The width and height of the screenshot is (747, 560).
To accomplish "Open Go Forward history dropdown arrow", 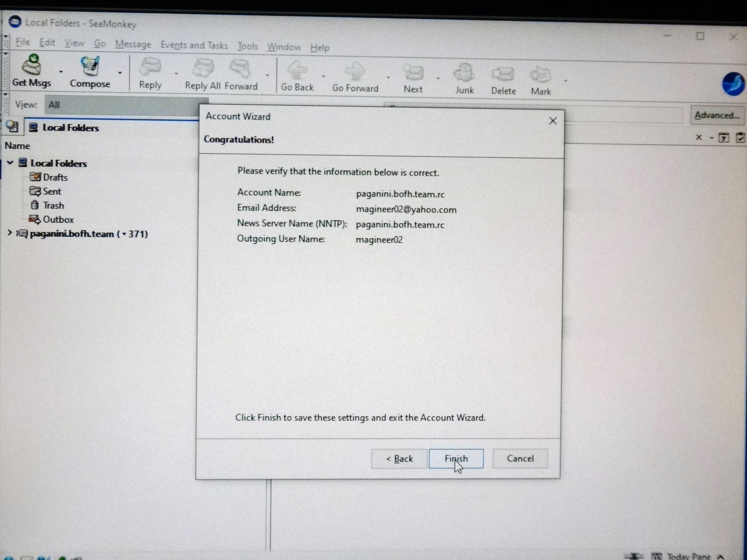I will pyautogui.click(x=388, y=77).
